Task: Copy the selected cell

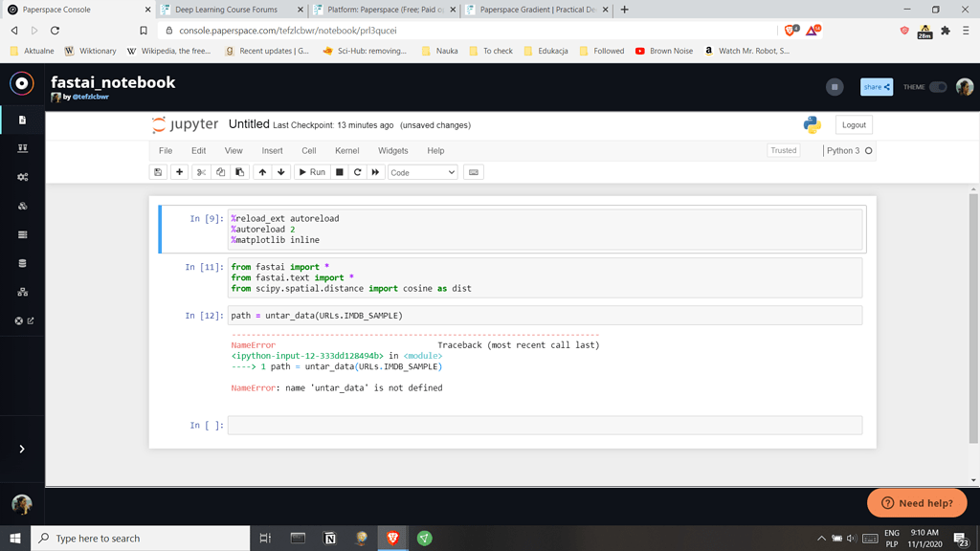Action: click(220, 172)
